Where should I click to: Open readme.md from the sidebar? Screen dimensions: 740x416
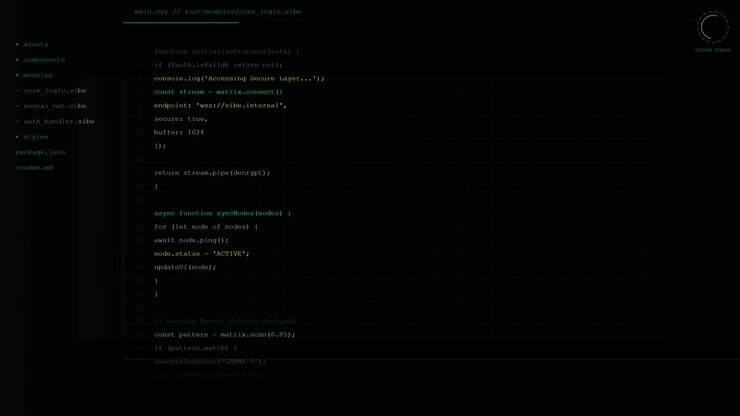[34, 168]
